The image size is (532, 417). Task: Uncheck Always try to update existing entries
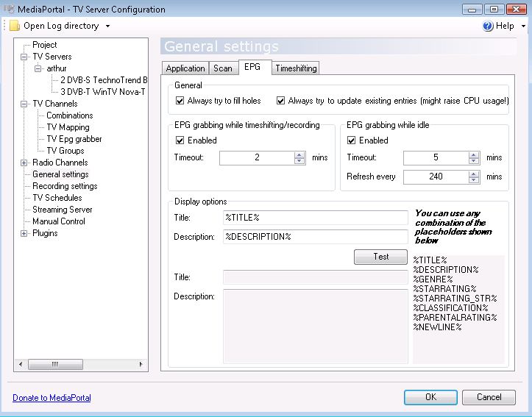tap(280, 101)
